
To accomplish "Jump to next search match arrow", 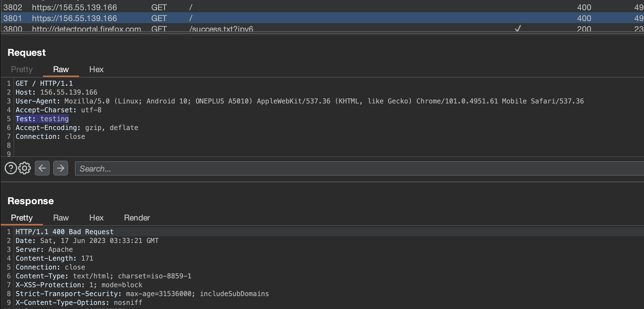I will [61, 168].
